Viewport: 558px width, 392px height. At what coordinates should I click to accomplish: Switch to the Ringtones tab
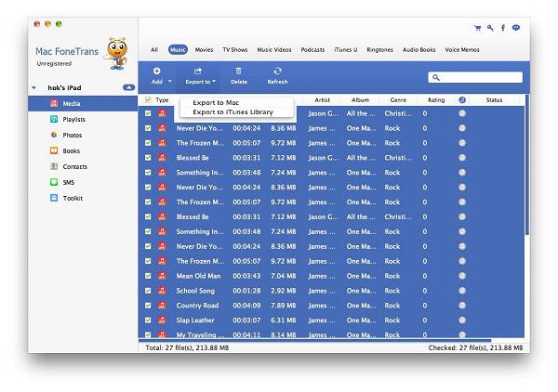pos(379,50)
